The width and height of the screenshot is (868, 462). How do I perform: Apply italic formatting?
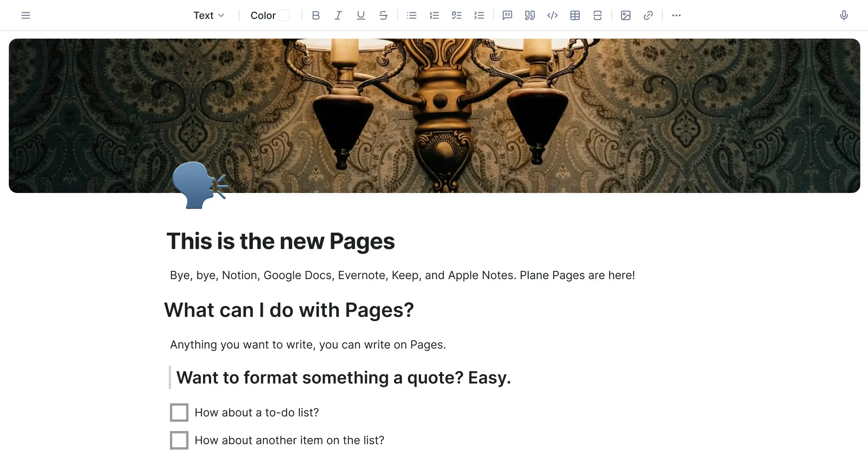pyautogui.click(x=338, y=15)
